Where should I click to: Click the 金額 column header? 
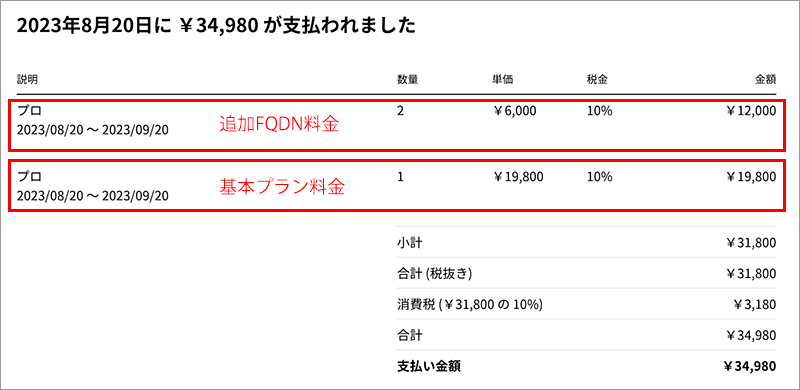coord(766,80)
